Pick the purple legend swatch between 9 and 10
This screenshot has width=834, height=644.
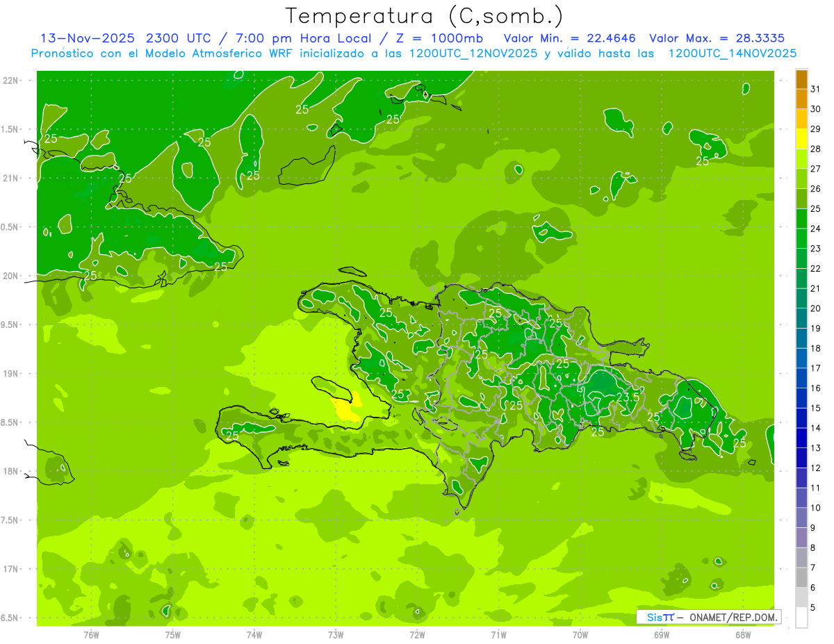[x=801, y=518]
